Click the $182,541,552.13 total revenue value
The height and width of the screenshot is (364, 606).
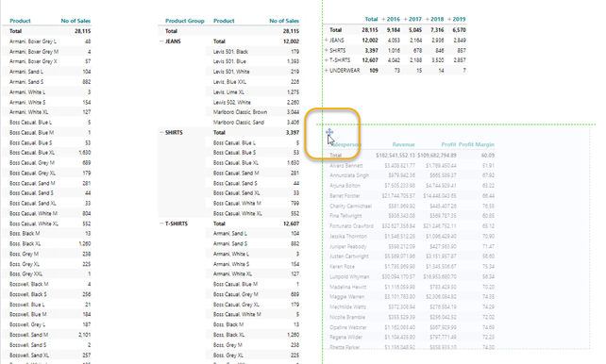point(396,156)
